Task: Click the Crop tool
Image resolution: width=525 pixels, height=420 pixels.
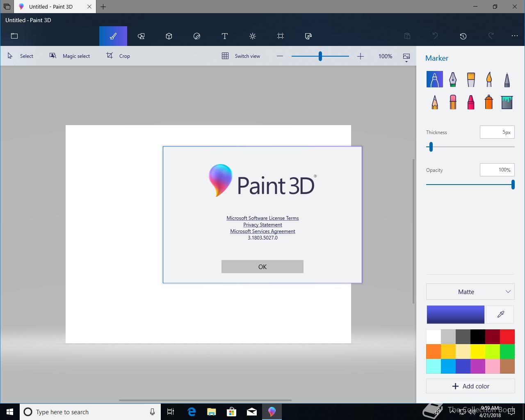Action: coord(119,56)
